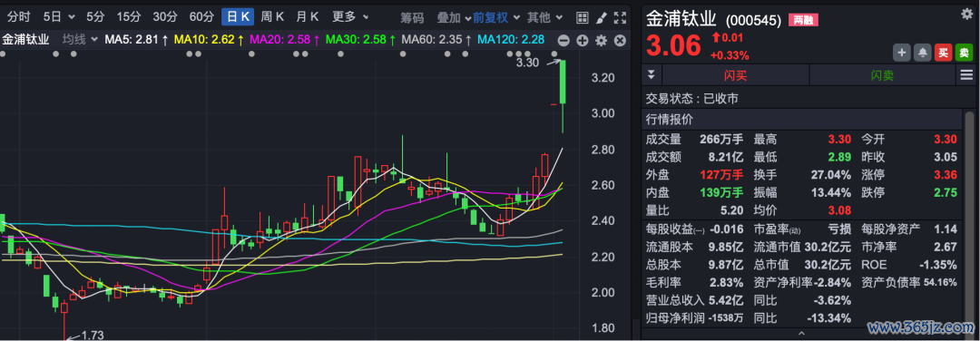Expand the 5日 period dropdown
The height and width of the screenshot is (341, 980).
(x=59, y=17)
